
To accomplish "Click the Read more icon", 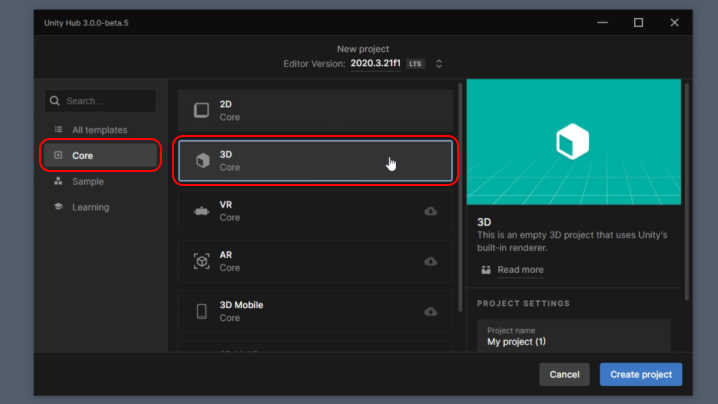I will pyautogui.click(x=486, y=270).
